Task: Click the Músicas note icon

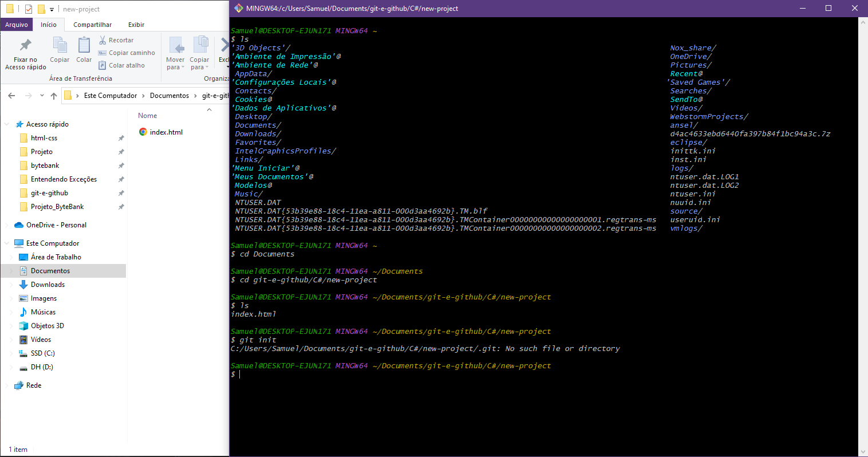Action: [x=23, y=312]
